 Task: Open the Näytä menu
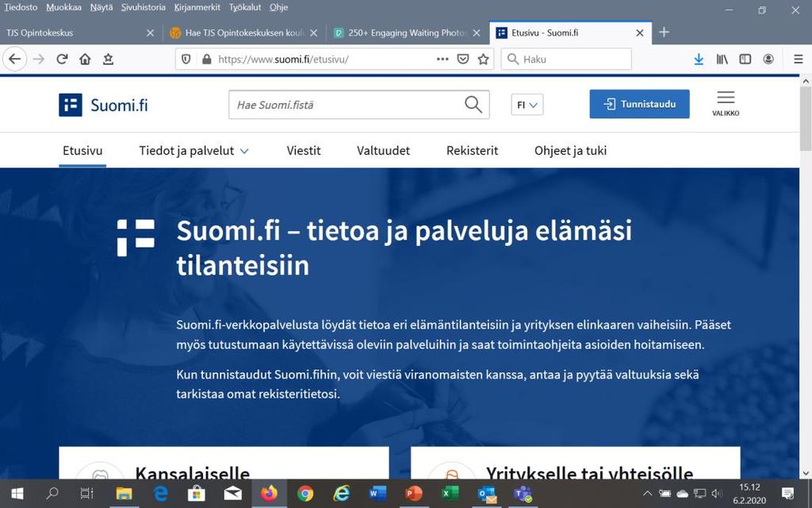[101, 7]
